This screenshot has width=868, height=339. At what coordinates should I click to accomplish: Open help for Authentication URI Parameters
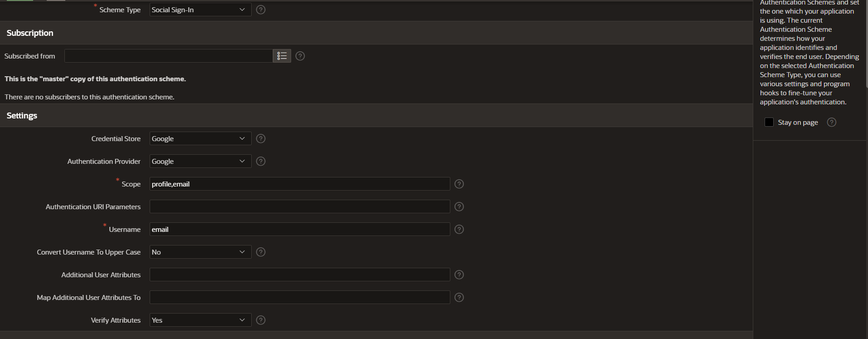(x=459, y=206)
